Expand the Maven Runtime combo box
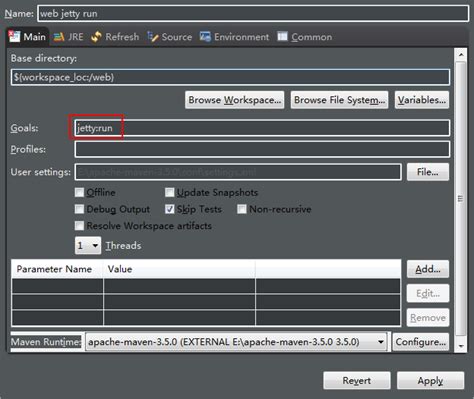Screen dimensions: 474x399 tap(236, 342)
